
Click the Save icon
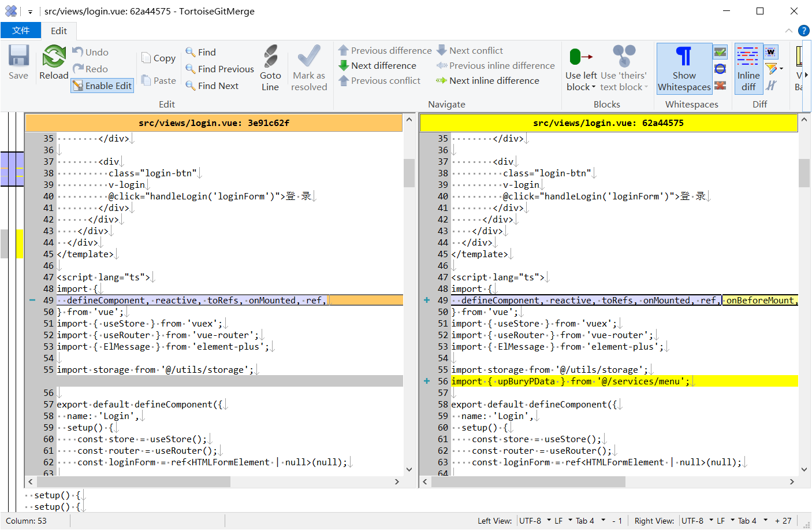[x=18, y=57]
